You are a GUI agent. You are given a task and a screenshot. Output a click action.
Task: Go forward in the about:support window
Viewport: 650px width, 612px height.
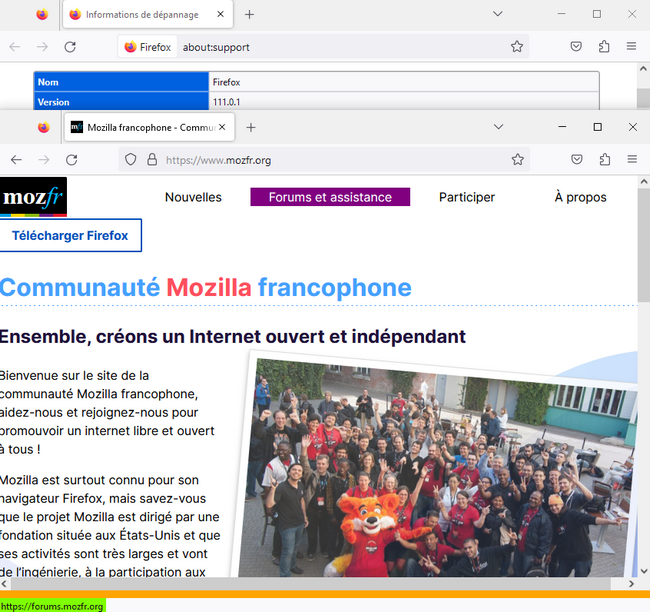[42, 47]
